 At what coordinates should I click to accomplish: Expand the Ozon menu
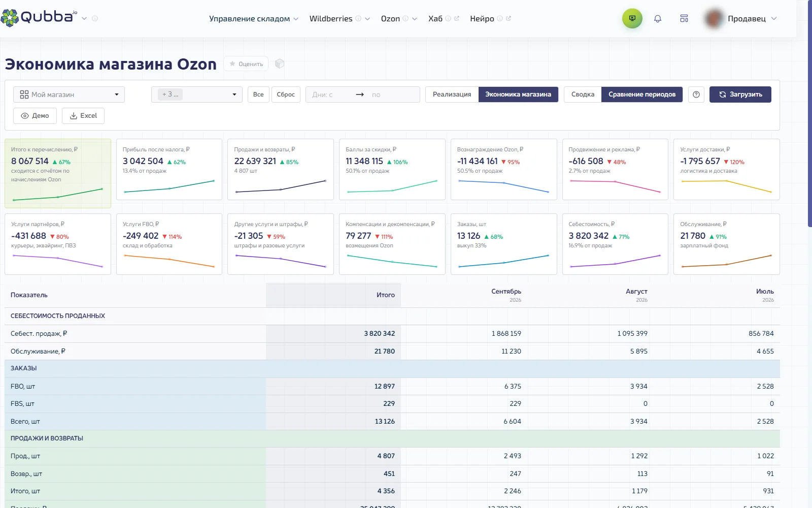click(x=399, y=19)
